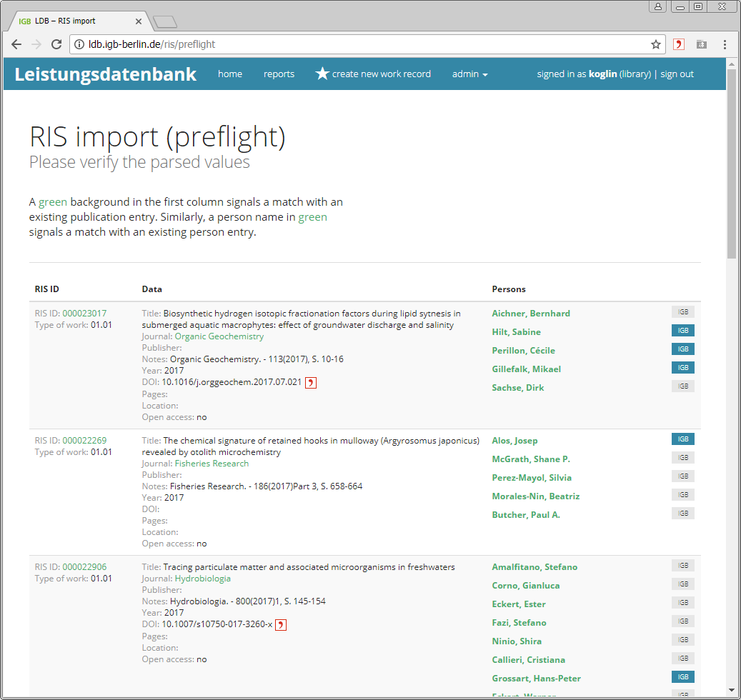Click the page's vertical scrollbar thumb
This screenshot has width=741, height=700.
point(731,164)
